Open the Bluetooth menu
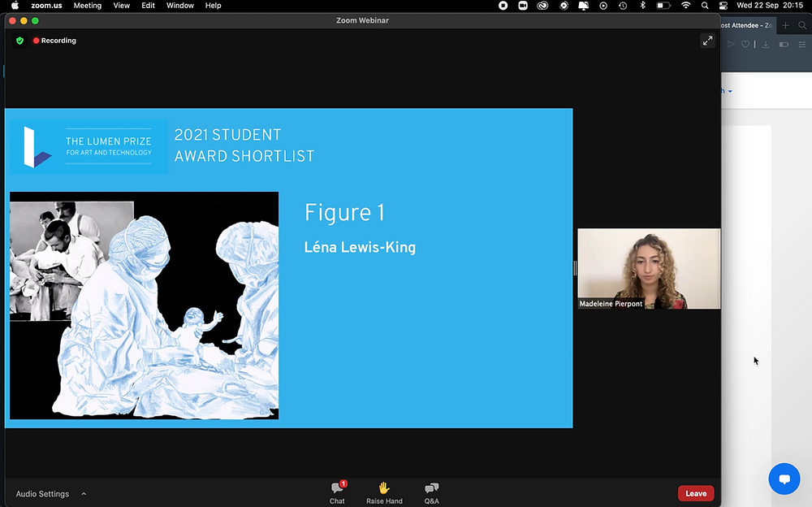 pos(642,6)
